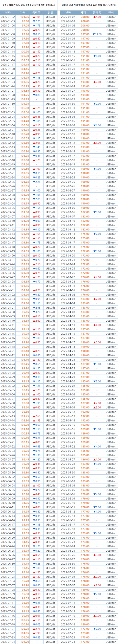
Task: Click coking coal change ▼8.00 on 2025-03-06
Action: tap(97, 212)
